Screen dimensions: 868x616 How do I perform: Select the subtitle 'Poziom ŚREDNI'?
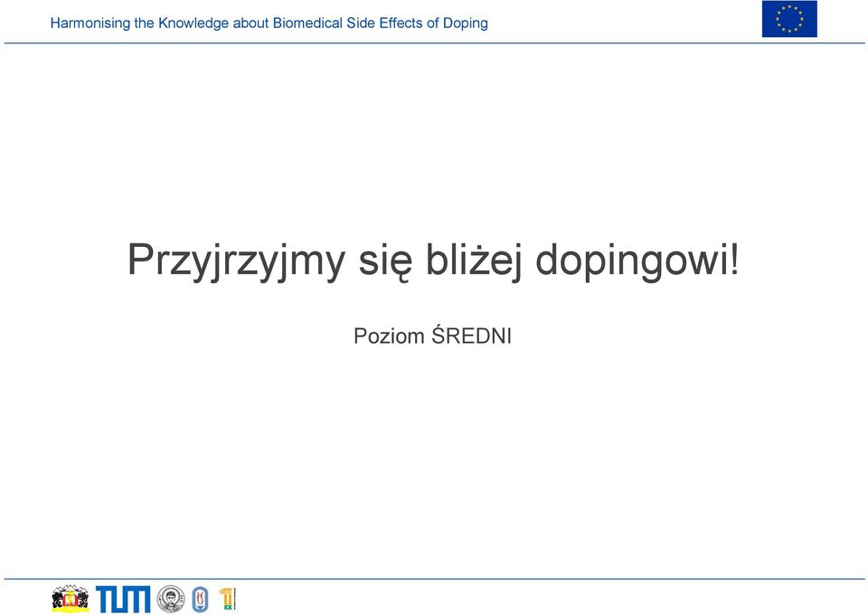pos(432,336)
